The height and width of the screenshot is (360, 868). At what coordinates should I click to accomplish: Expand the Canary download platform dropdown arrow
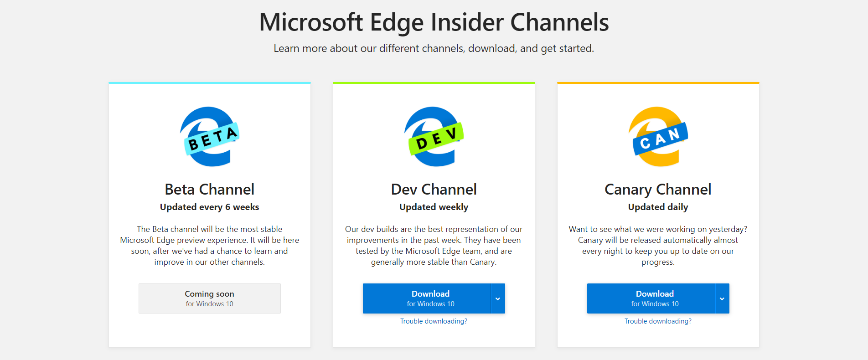tap(722, 298)
